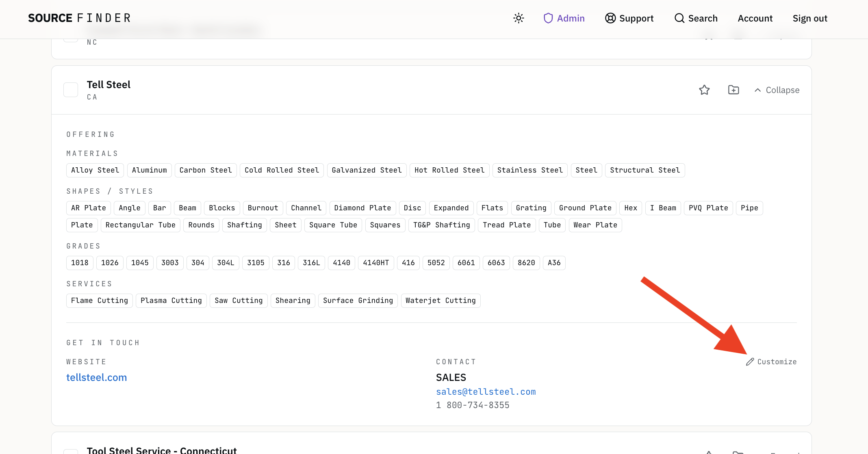The image size is (868, 454).
Task: Click the Carbon Steel material tag
Action: point(206,170)
